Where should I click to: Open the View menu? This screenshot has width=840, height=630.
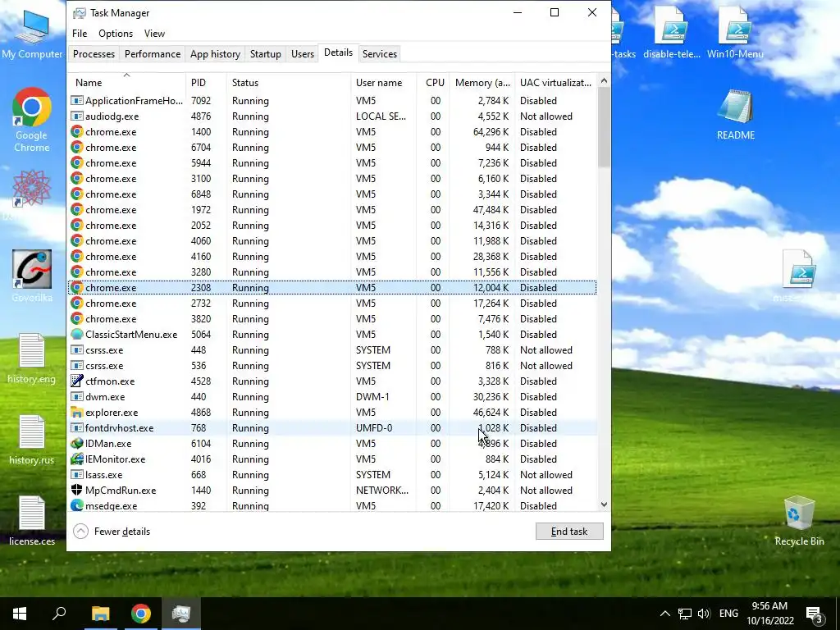coord(154,33)
